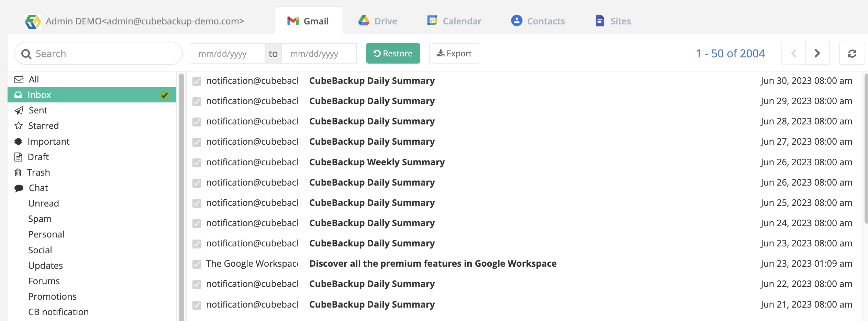The width and height of the screenshot is (868, 321).
Task: Click the Restore button
Action: pos(393,53)
